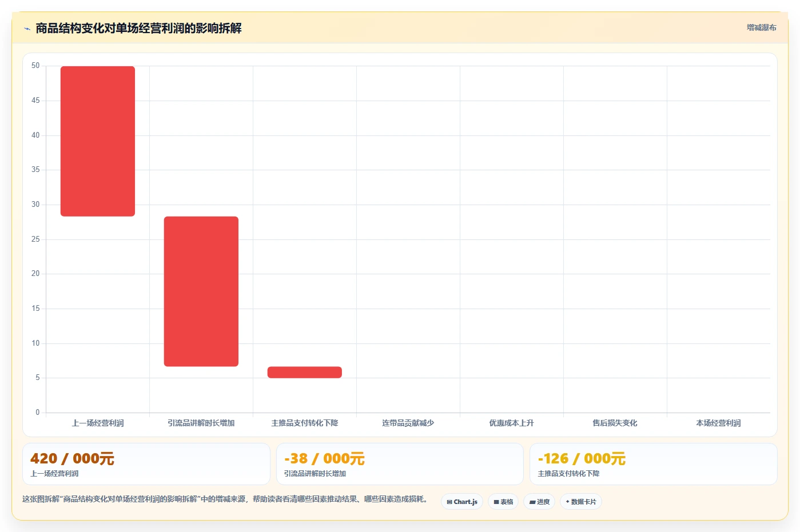Click the small red bar for 主推品支付转化下降
Image resolution: width=800 pixels, height=532 pixels.
click(x=305, y=372)
